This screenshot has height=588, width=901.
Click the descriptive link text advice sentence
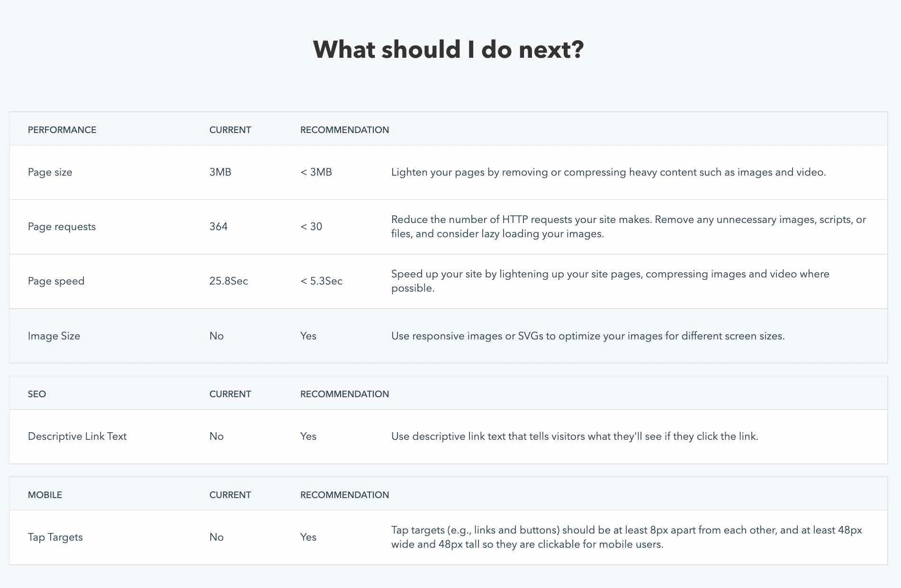point(574,437)
